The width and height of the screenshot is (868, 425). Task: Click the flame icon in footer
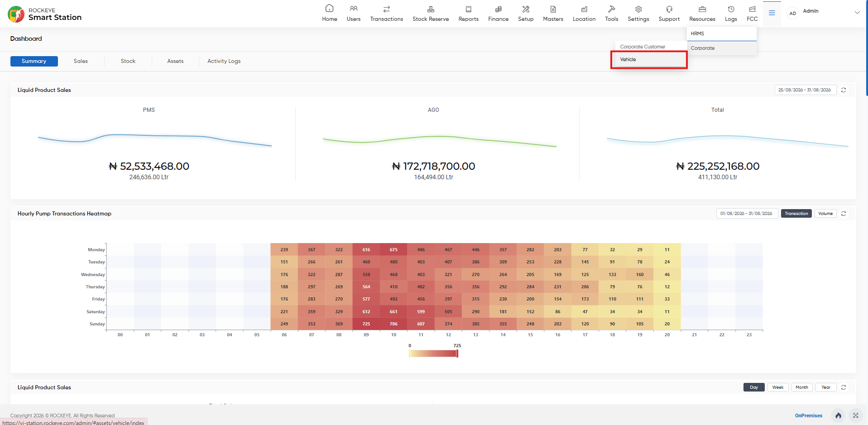pyautogui.click(x=839, y=415)
